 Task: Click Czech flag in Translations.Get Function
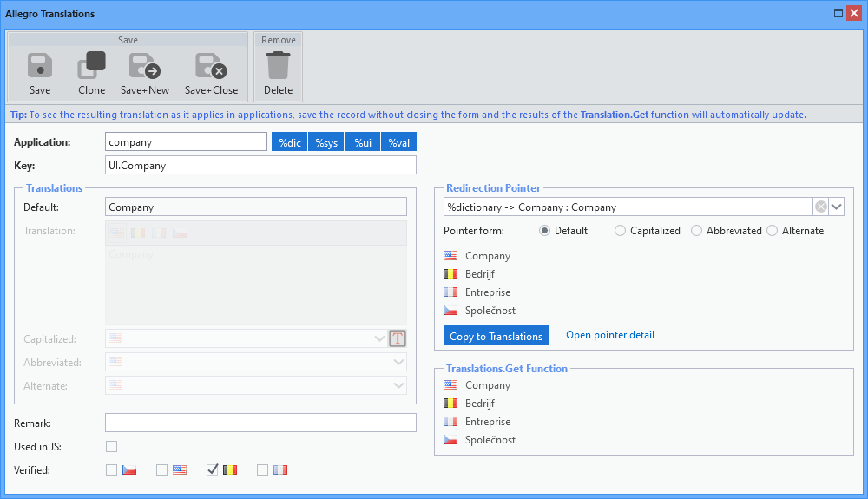[x=450, y=440]
